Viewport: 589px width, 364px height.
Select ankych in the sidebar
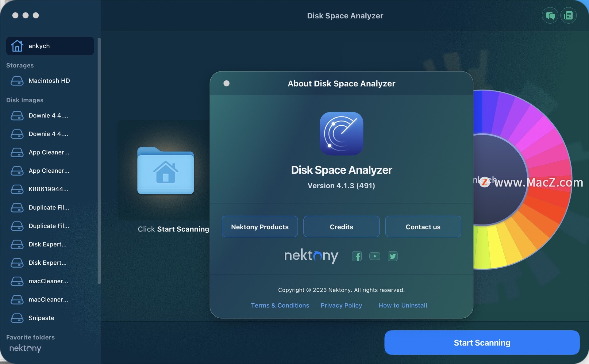coord(50,46)
